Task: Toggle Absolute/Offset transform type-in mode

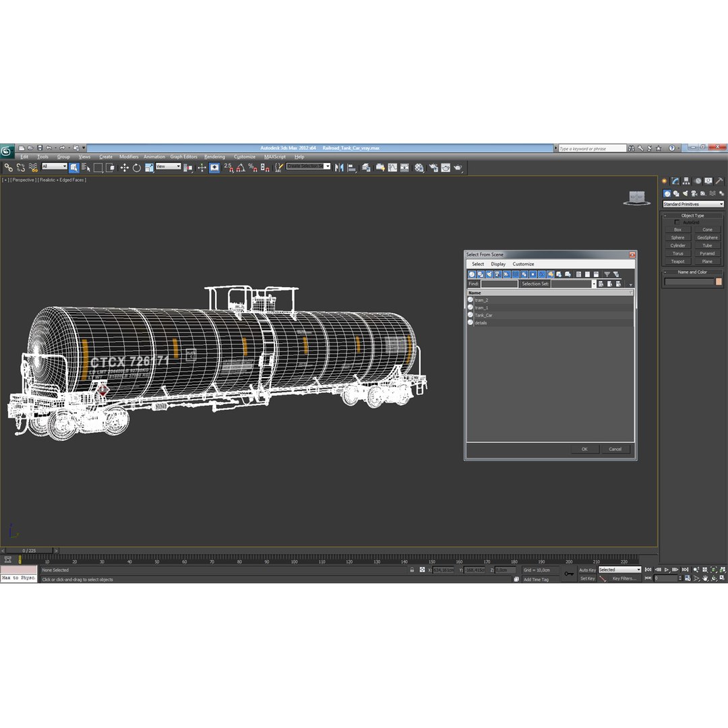Action: [x=422, y=570]
